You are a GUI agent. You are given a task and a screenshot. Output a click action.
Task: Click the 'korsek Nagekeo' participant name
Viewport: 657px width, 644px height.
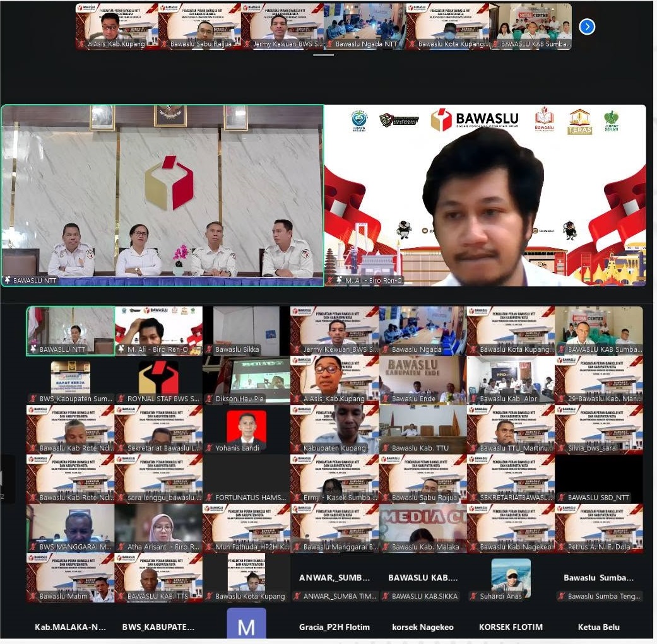[x=423, y=627]
